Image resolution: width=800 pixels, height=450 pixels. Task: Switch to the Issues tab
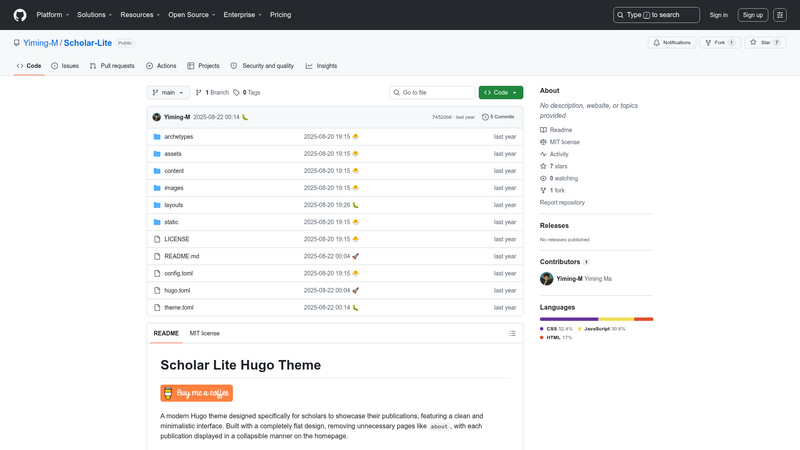[65, 66]
